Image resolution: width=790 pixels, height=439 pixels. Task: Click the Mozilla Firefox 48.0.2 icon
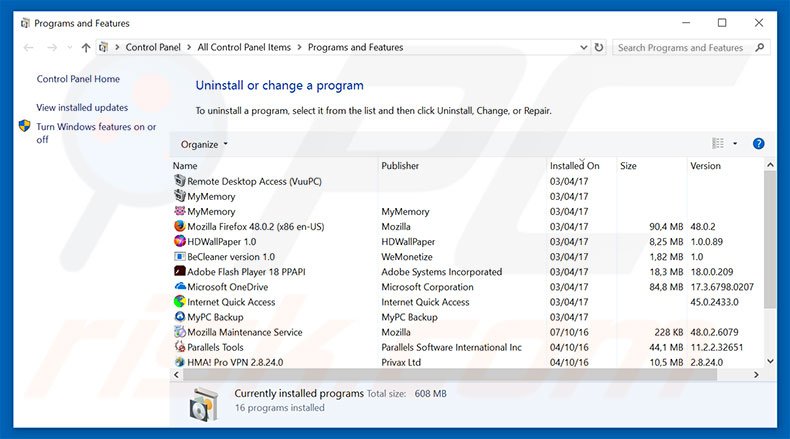[180, 226]
